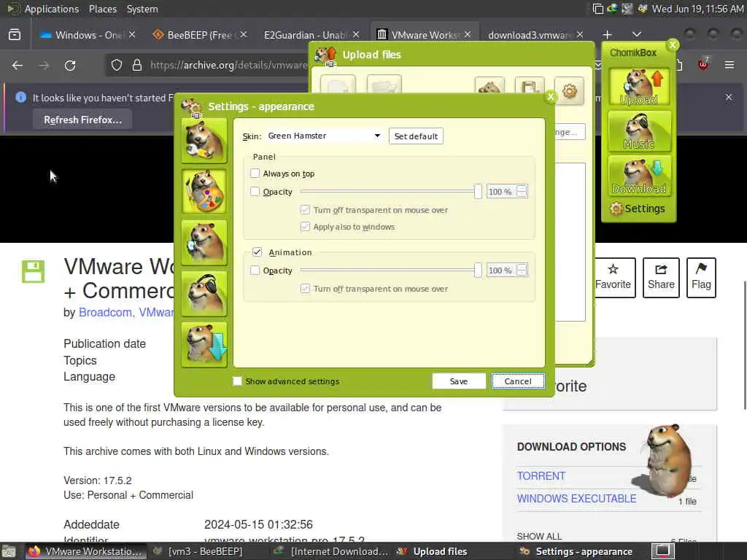
Task: Open ChomikBox Settings gear
Action: (x=638, y=209)
